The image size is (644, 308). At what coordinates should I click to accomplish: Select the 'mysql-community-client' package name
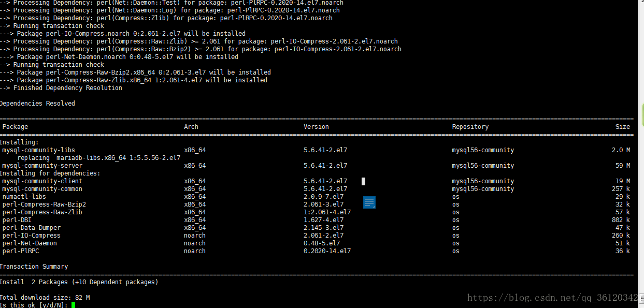click(42, 181)
